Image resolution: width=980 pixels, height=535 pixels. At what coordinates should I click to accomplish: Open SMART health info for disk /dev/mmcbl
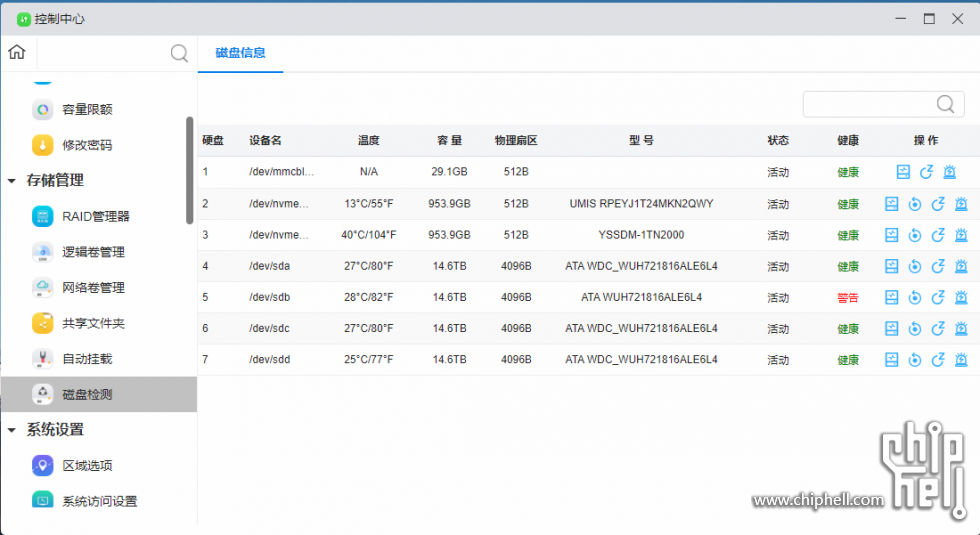tap(902, 172)
